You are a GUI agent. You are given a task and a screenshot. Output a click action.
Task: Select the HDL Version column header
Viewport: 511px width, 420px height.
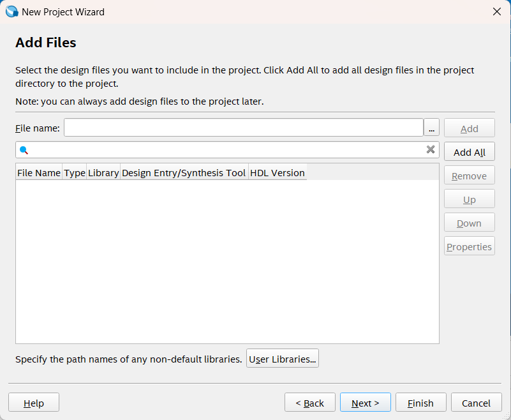(277, 172)
